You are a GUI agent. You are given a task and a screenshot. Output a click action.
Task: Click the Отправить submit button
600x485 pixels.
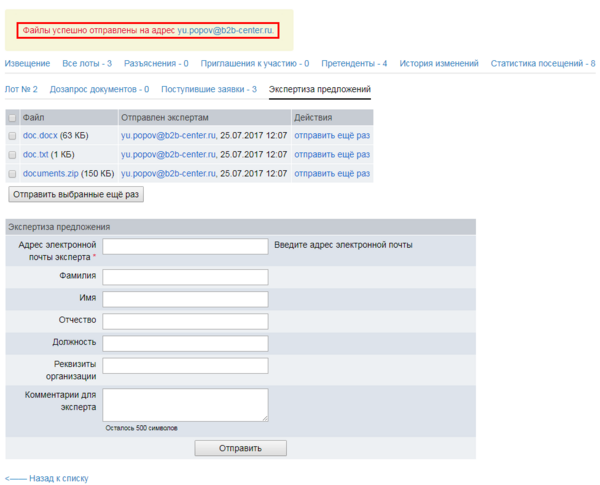(x=240, y=448)
